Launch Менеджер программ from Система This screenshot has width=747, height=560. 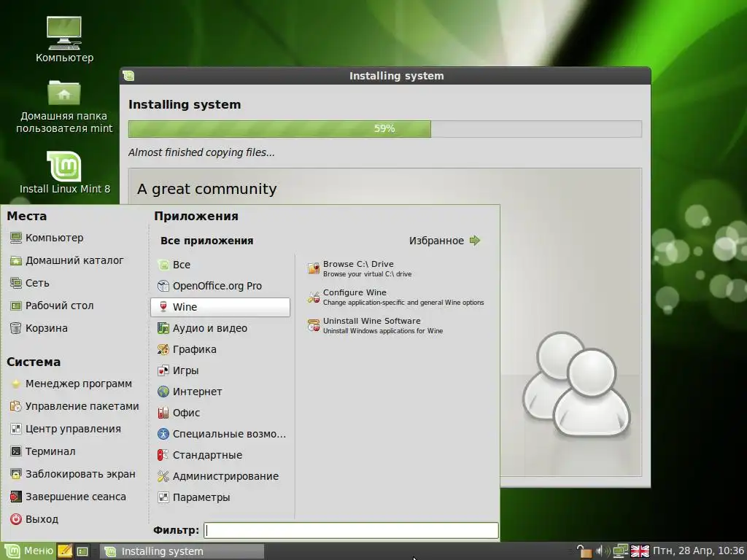coord(71,384)
